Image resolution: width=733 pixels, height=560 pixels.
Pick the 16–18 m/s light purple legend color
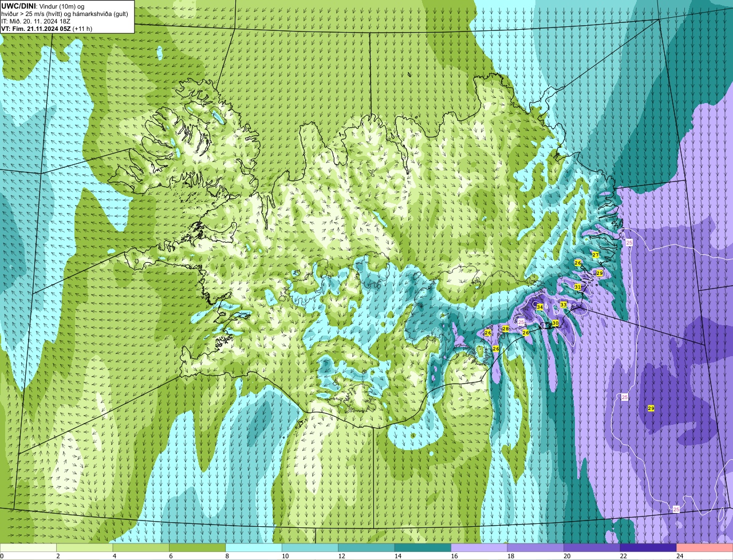(479, 547)
